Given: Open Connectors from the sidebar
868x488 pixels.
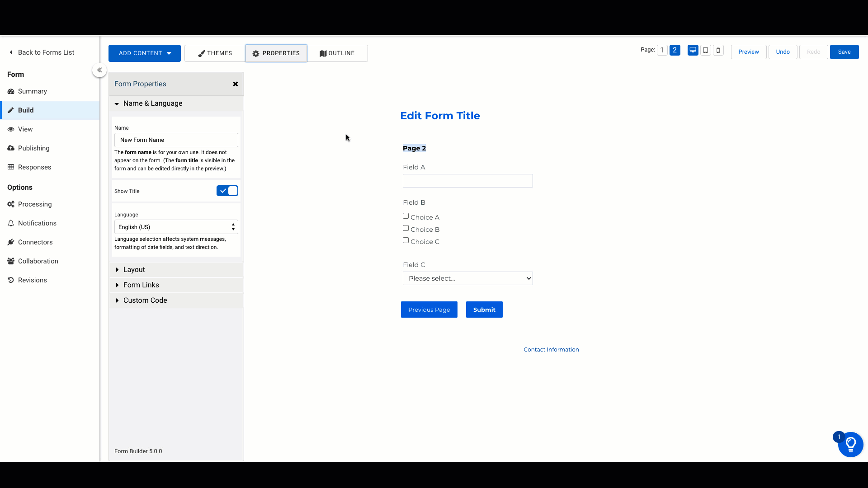Looking at the screenshot, I should pos(35,242).
